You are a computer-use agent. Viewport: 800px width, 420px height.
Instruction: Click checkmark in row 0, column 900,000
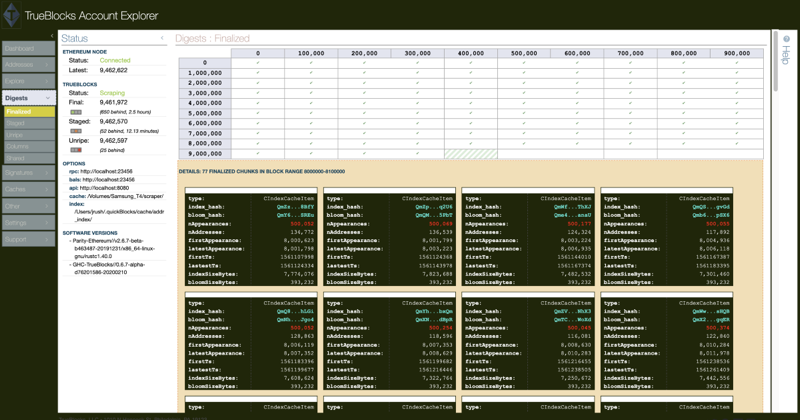[x=737, y=63]
